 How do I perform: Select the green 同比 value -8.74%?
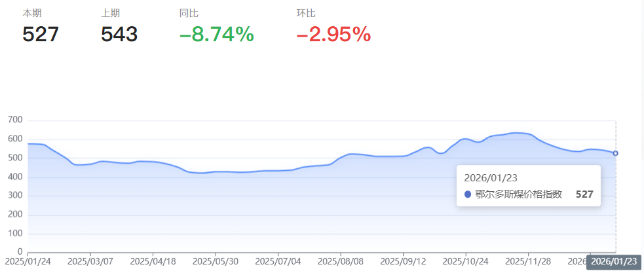point(216,34)
